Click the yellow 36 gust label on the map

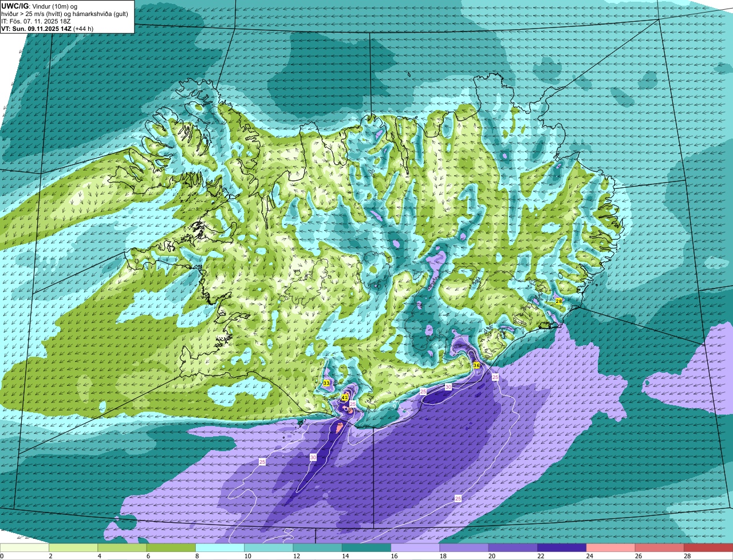476,365
